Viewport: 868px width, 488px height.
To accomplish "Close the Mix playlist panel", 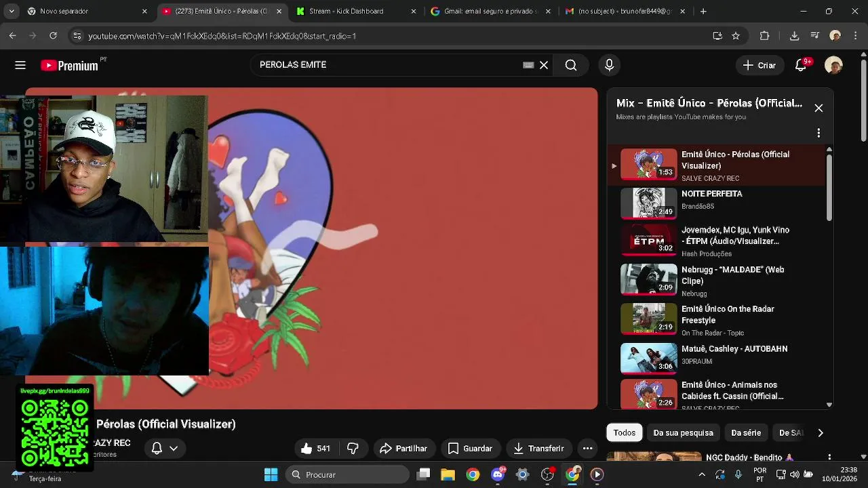I will [x=818, y=108].
